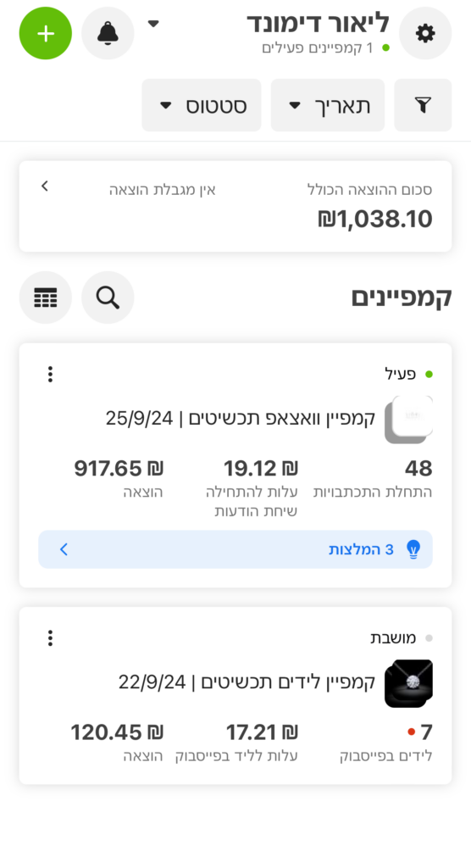Open three-dot menu of the leads campaign
The image size is (471, 868).
tap(50, 638)
